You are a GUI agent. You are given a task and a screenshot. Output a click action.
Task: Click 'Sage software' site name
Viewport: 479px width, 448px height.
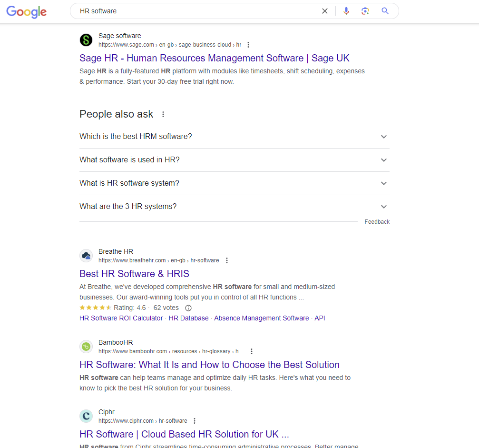click(x=119, y=36)
